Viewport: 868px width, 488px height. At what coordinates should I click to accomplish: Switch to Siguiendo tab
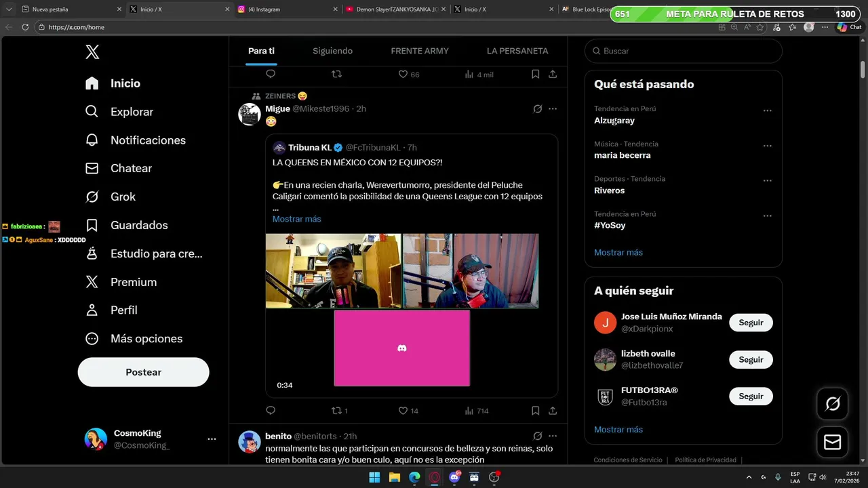point(332,51)
